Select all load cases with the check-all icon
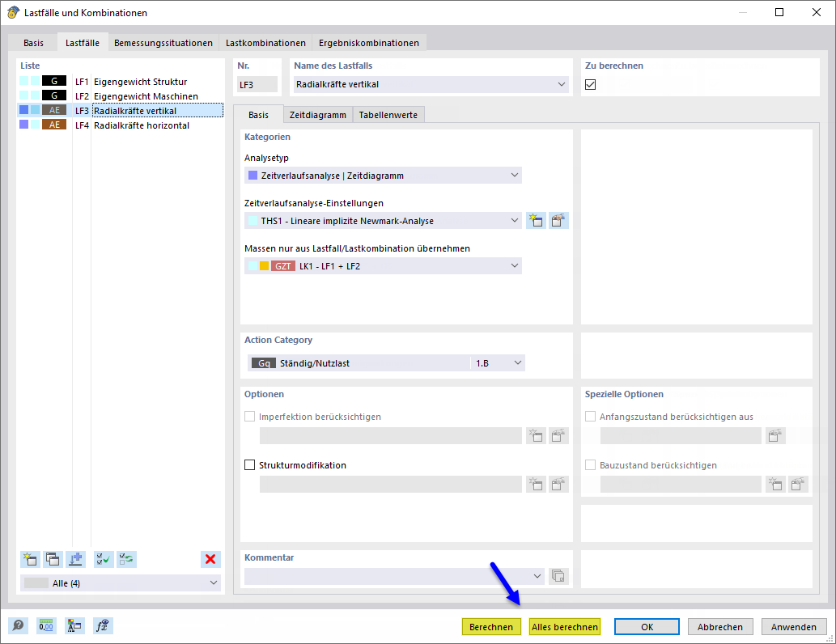Viewport: 836px width, 644px height. (x=104, y=559)
